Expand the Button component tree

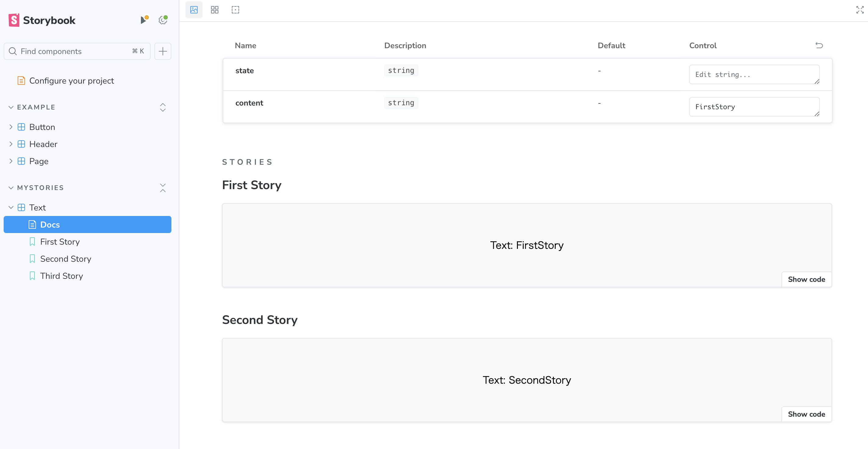click(11, 127)
